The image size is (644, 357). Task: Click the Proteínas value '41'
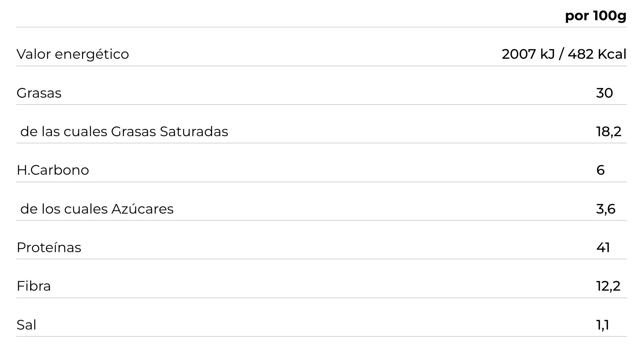(603, 248)
